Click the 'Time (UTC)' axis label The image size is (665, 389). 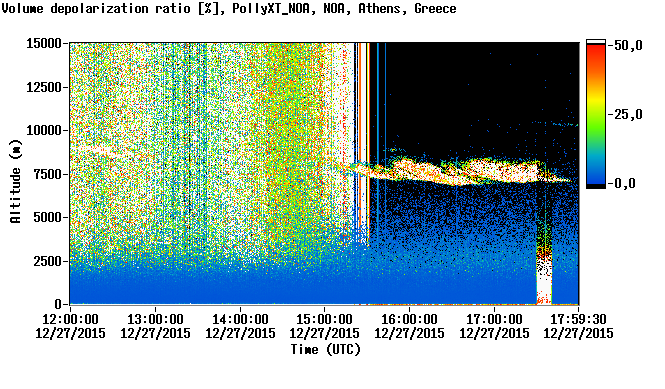pyautogui.click(x=325, y=349)
